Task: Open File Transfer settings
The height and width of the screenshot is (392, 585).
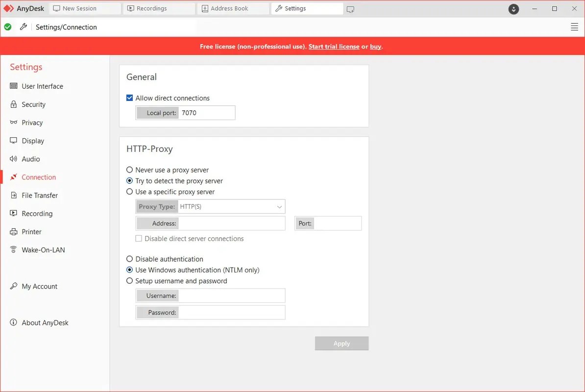Action: [x=39, y=195]
